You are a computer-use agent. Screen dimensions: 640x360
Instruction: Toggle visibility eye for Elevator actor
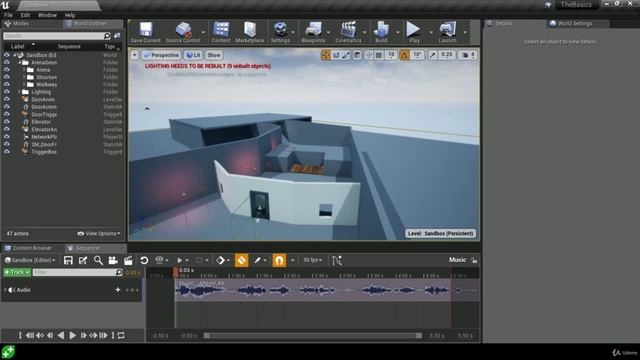click(x=7, y=122)
